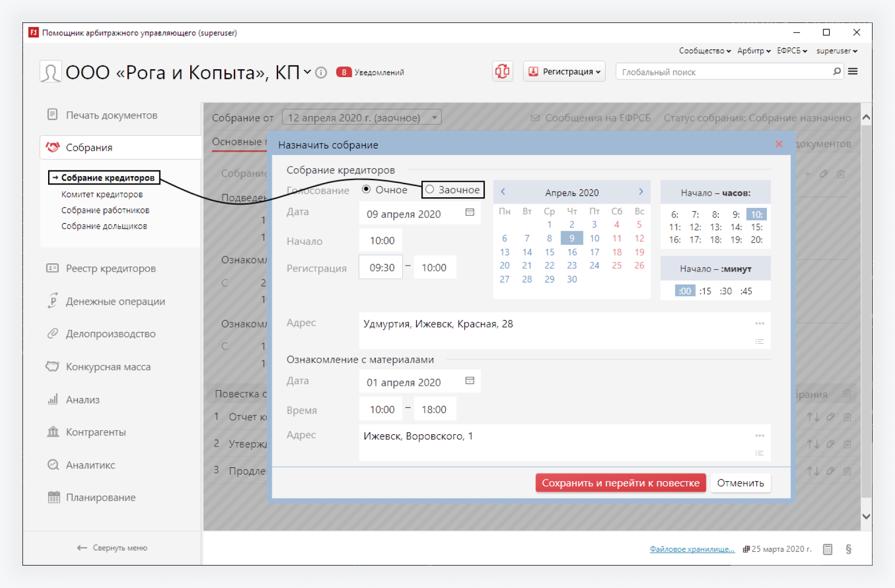Pick April 16 in the calendar
The image size is (895, 588).
tap(572, 252)
